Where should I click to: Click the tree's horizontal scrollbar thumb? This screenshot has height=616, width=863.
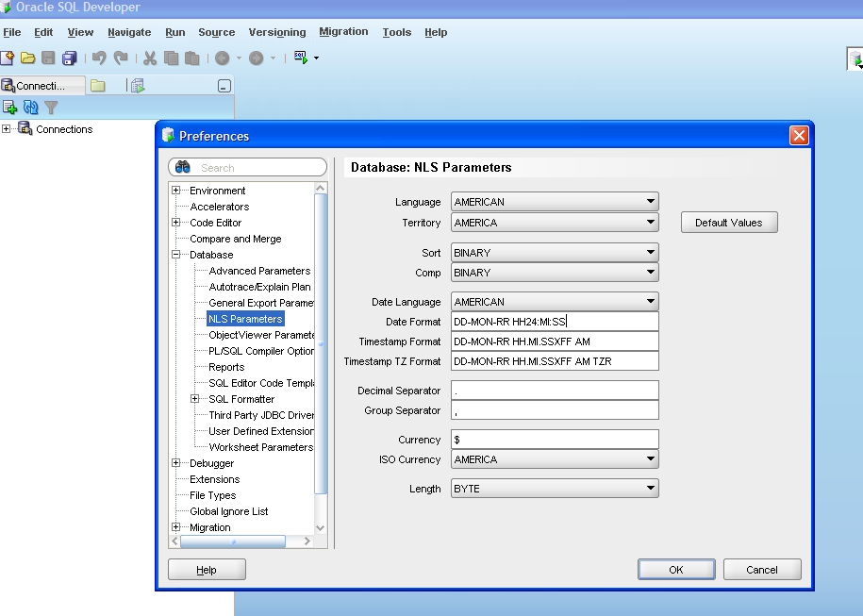tap(233, 541)
